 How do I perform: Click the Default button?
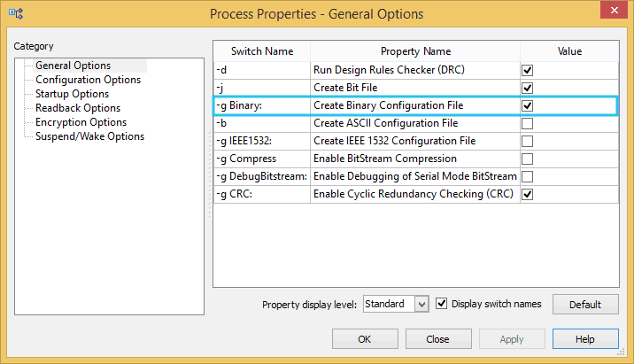[x=585, y=304]
